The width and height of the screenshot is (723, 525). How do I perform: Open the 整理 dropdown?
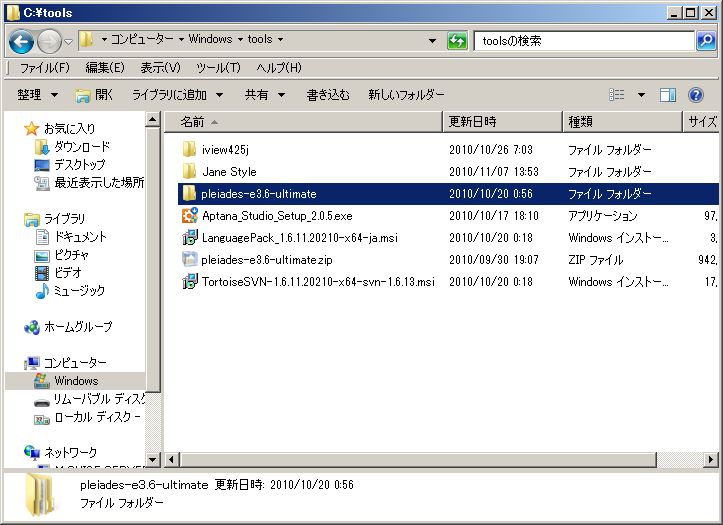pos(38,95)
